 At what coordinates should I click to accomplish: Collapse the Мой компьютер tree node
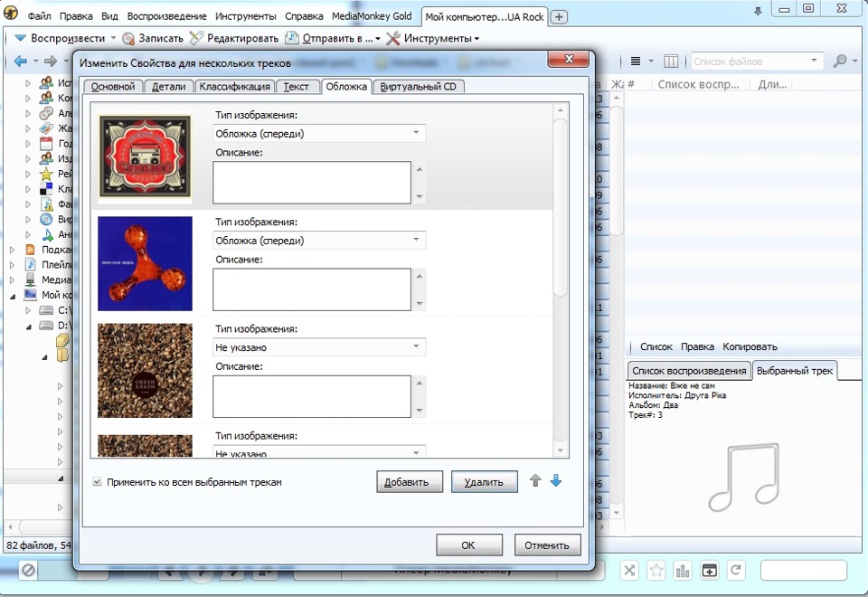tap(12, 297)
